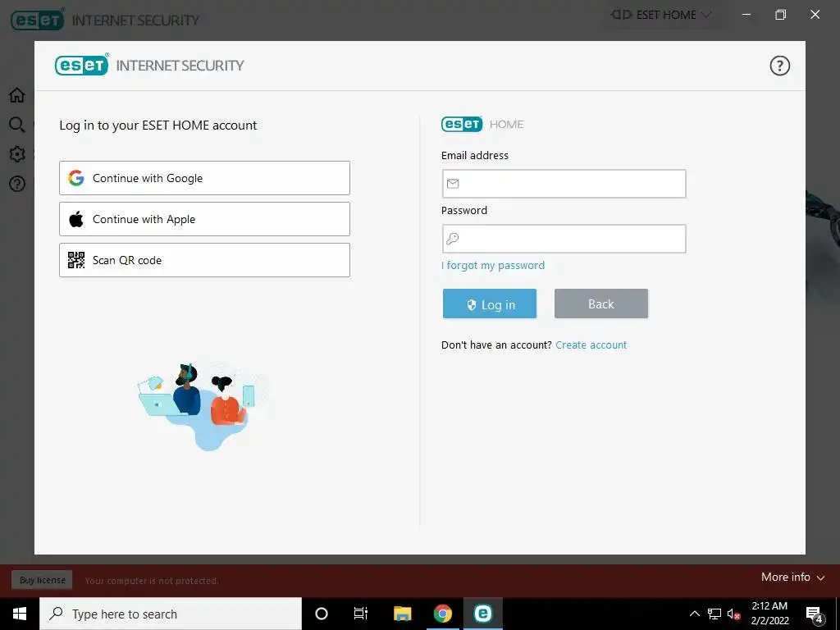The width and height of the screenshot is (840, 630).
Task: Open the help question icon in sidebar
Action: click(x=17, y=185)
